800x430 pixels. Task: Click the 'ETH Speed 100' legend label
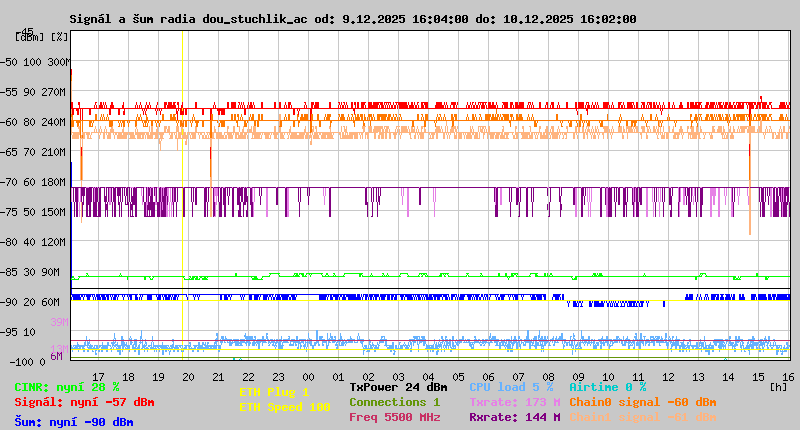pyautogui.click(x=285, y=407)
